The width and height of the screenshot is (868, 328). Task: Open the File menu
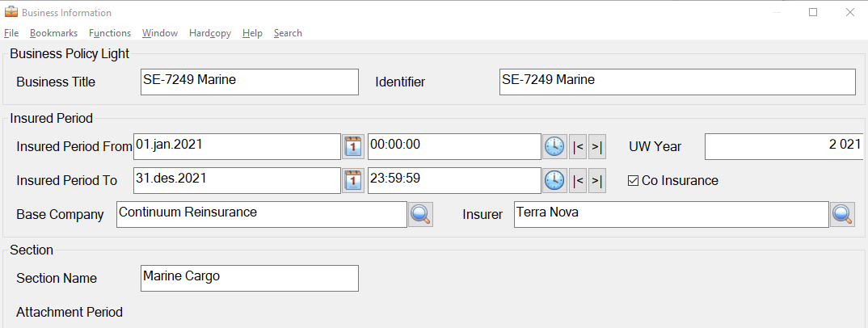[11, 33]
